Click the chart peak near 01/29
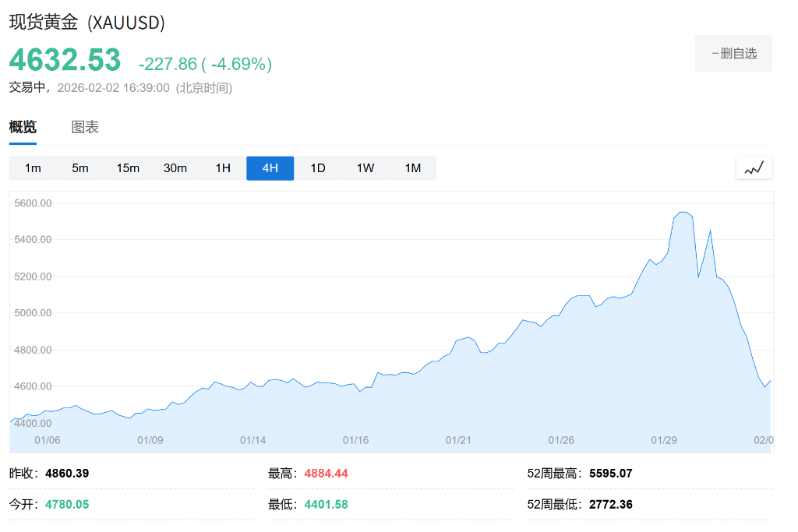The height and width of the screenshot is (532, 798). tap(683, 212)
